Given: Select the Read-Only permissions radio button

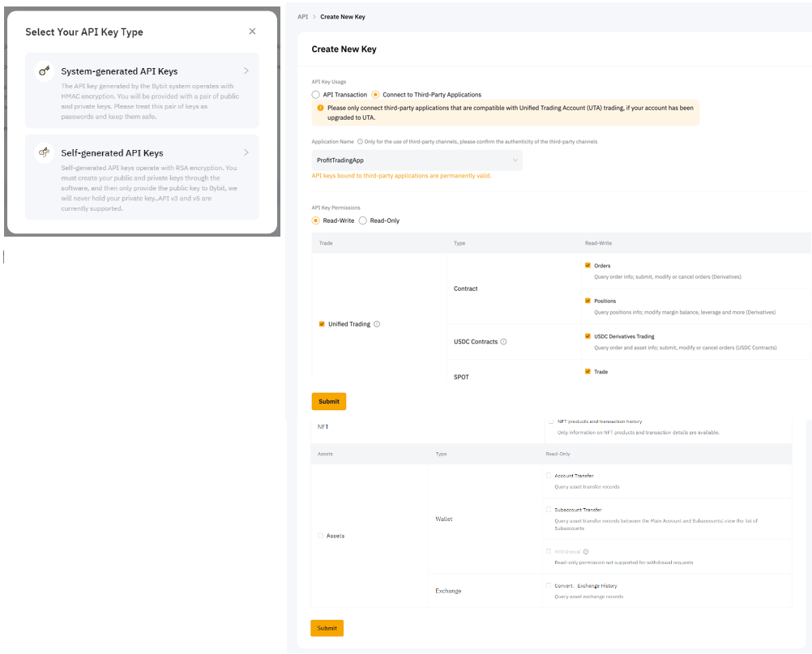Looking at the screenshot, I should point(363,220).
